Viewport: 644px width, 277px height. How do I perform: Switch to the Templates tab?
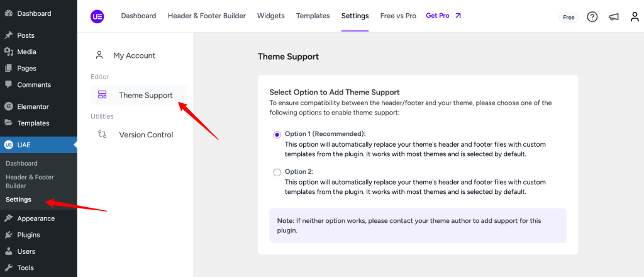coord(313,16)
